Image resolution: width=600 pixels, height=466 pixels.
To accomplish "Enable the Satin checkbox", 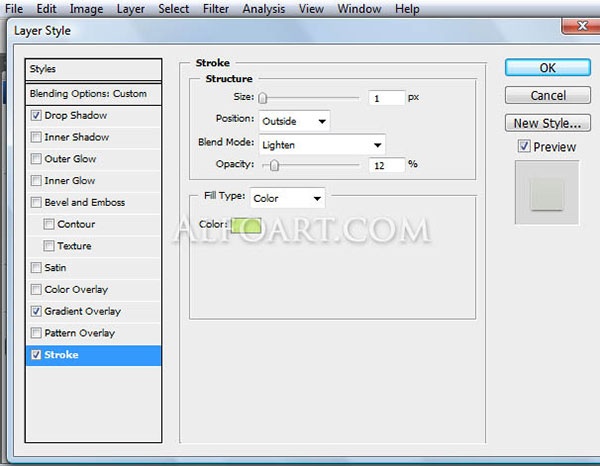I will [x=36, y=267].
